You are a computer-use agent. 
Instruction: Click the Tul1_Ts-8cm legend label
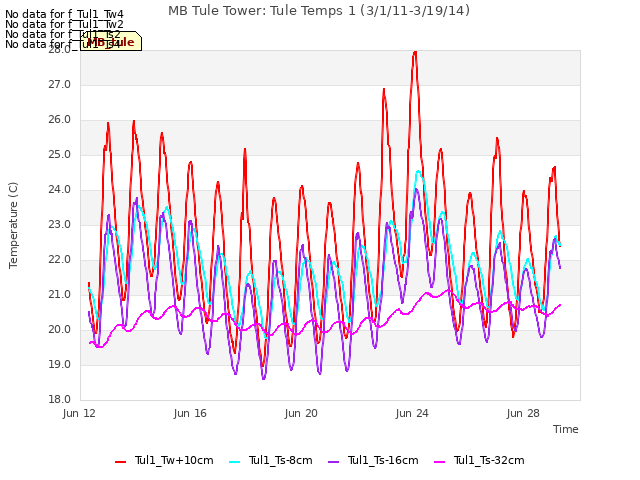tap(280, 460)
